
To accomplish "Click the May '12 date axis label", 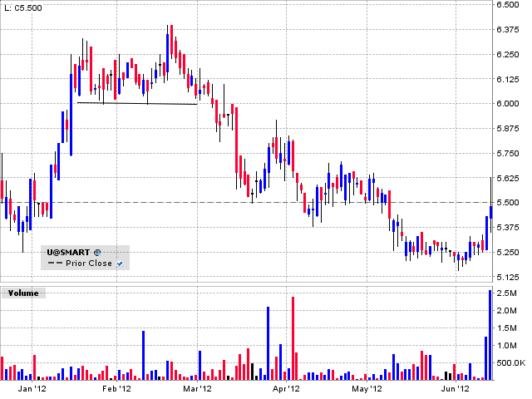I will [x=367, y=388].
